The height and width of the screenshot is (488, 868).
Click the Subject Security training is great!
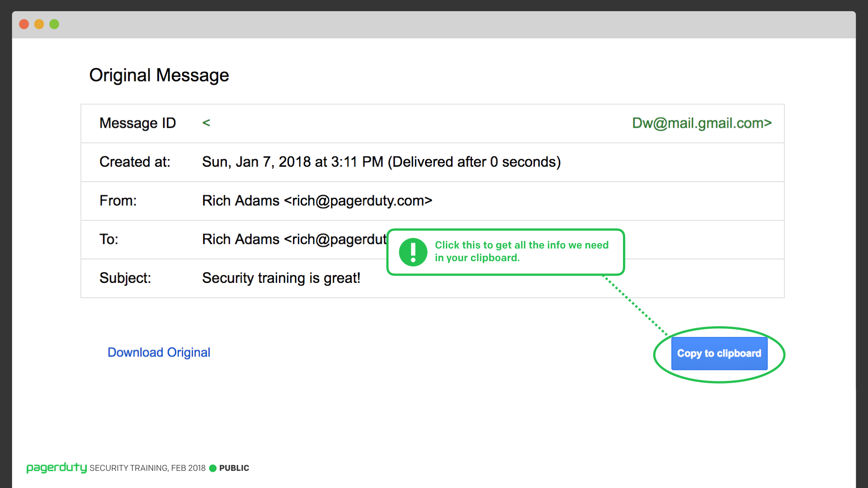point(281,278)
